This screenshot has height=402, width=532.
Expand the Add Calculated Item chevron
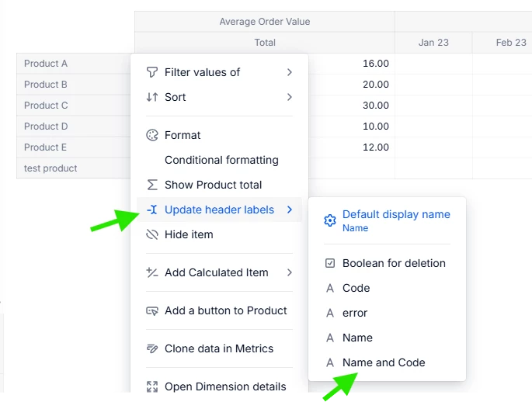tap(290, 272)
